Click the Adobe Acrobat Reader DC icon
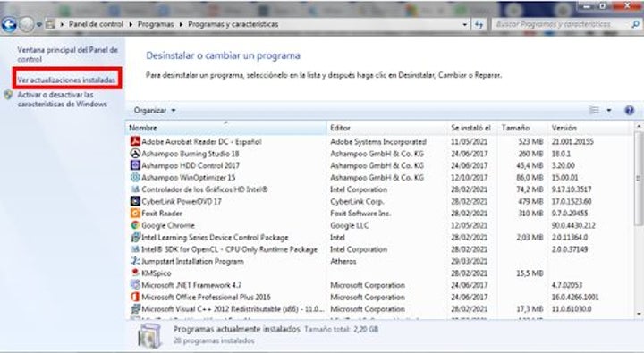The width and height of the screenshot is (644, 353). (135, 141)
